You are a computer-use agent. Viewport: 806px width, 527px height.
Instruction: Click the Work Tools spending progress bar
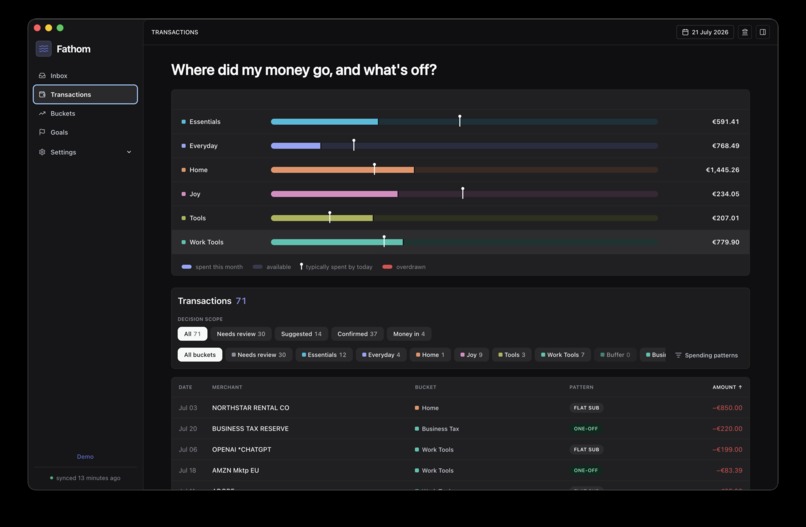[x=464, y=242]
